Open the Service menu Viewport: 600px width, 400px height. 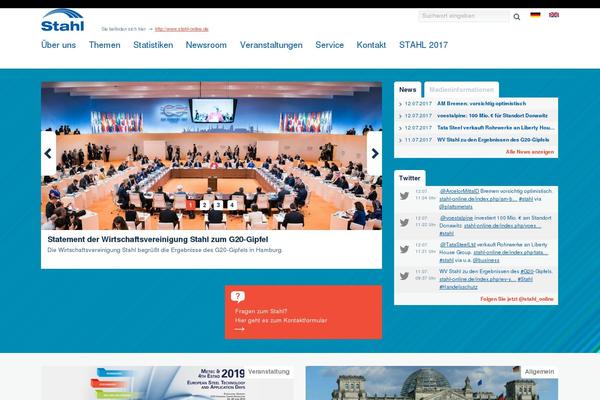click(x=329, y=45)
